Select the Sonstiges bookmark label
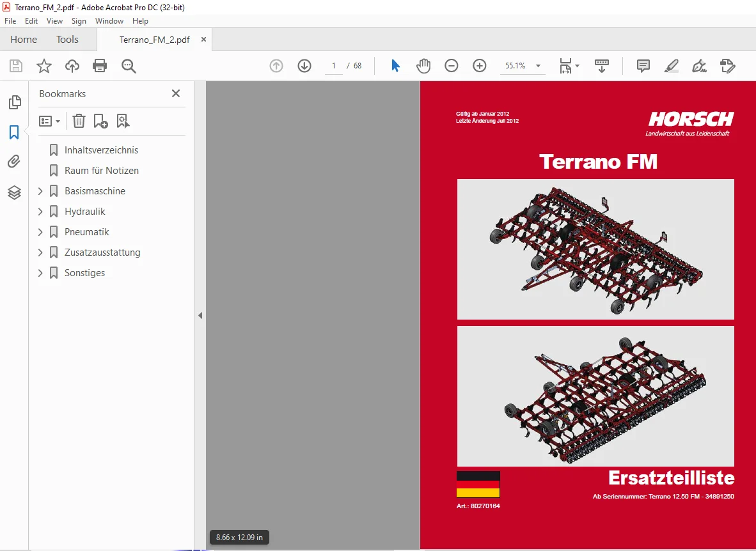 (x=85, y=273)
